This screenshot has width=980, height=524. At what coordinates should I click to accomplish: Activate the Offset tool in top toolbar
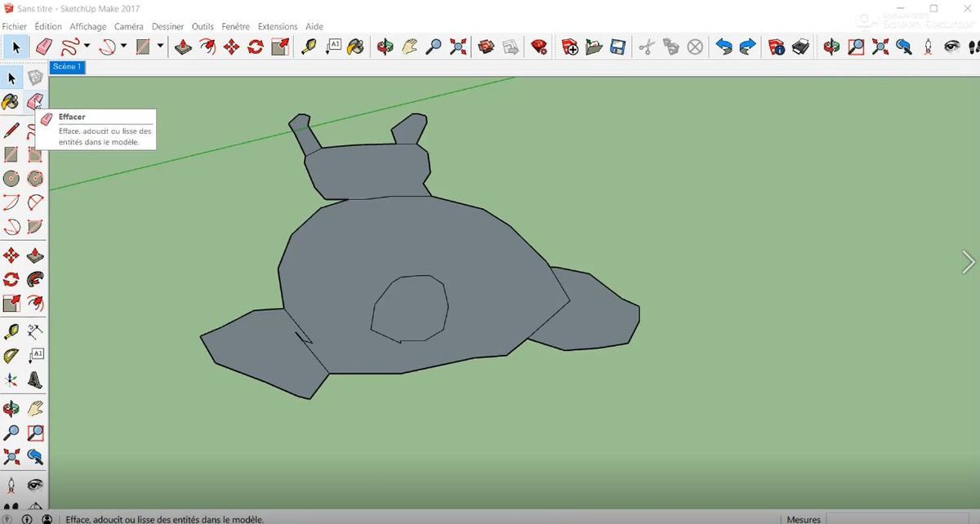(x=207, y=47)
